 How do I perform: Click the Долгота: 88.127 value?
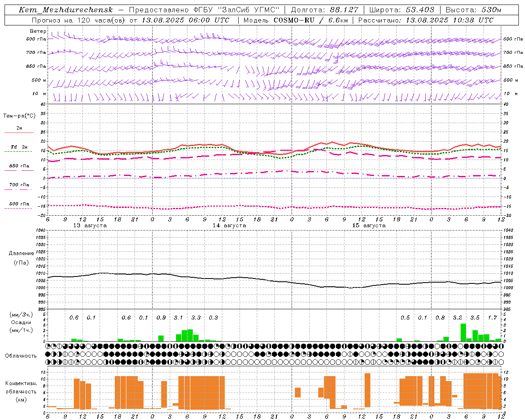point(324,10)
